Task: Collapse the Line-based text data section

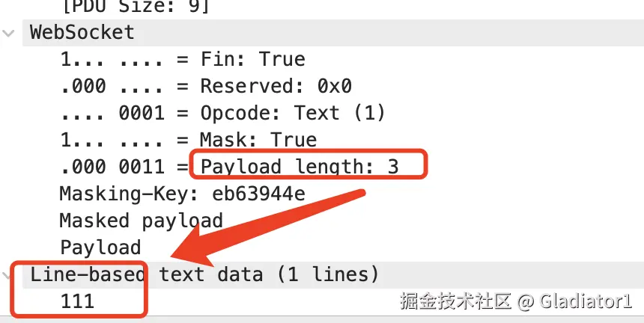Action: click(x=6, y=275)
